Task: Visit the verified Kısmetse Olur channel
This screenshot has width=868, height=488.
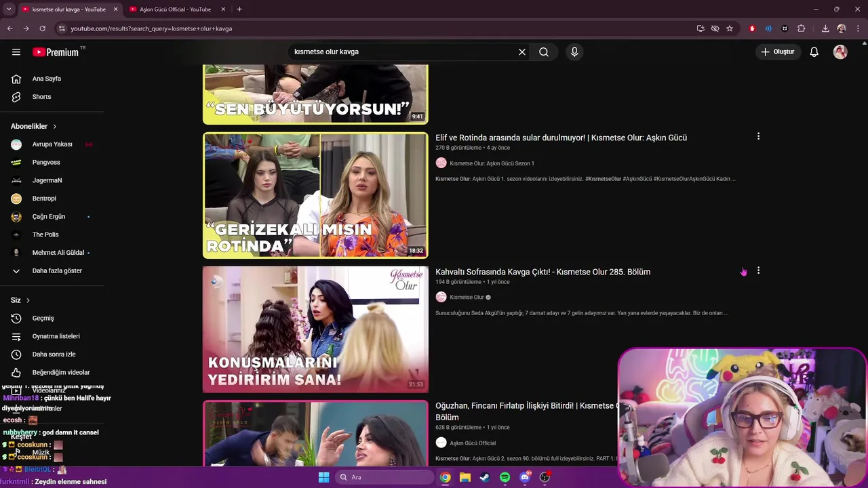Action: click(467, 297)
